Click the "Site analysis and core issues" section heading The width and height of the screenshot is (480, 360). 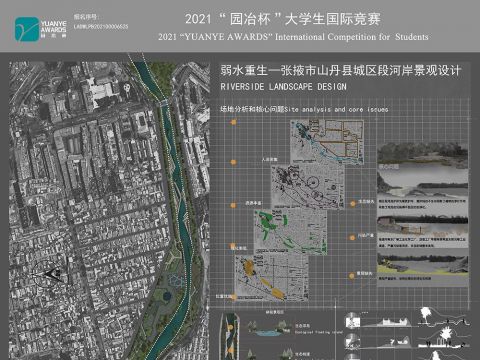click(x=336, y=109)
